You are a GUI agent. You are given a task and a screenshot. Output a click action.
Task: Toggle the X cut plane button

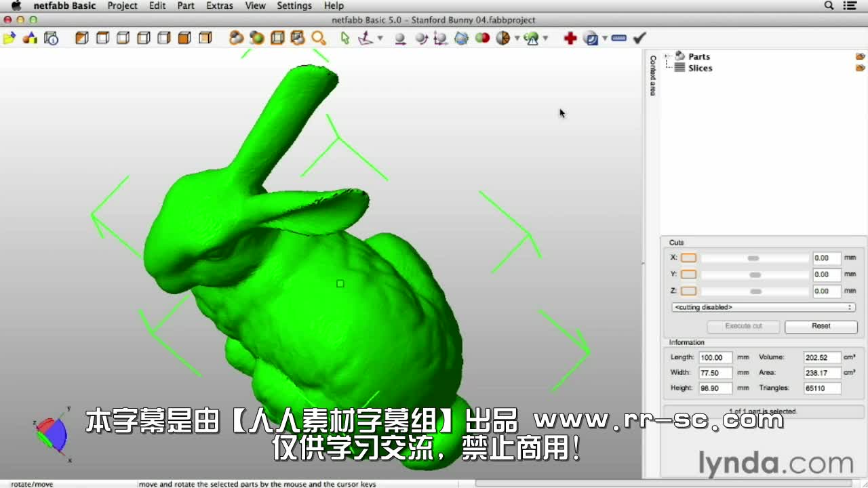(688, 258)
